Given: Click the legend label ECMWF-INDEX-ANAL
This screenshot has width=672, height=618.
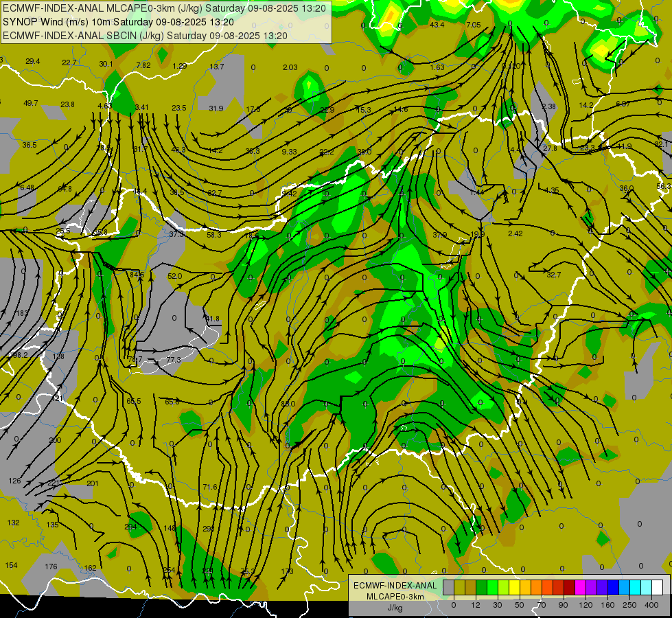Looking at the screenshot, I should [395, 586].
